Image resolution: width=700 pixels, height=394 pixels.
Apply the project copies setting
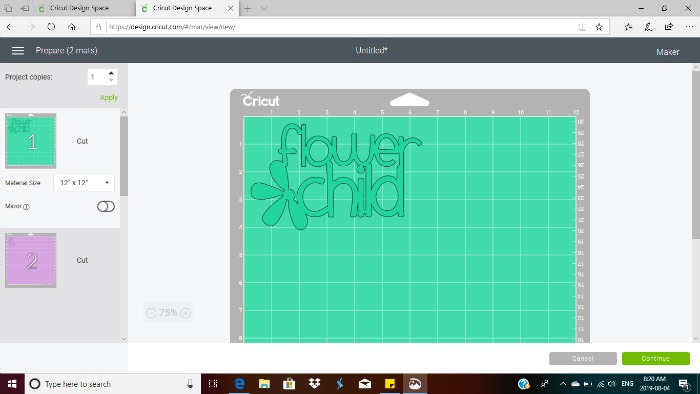(x=108, y=97)
